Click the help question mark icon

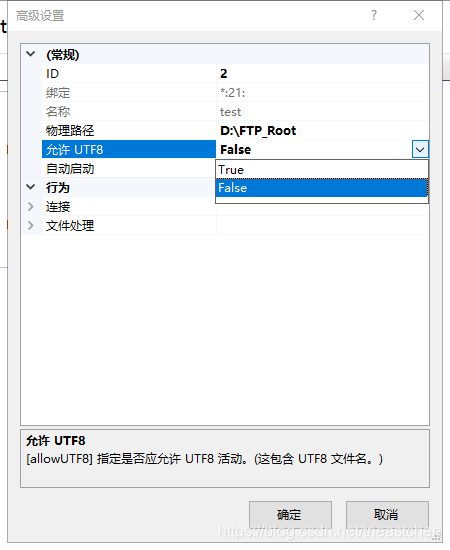tap(374, 15)
